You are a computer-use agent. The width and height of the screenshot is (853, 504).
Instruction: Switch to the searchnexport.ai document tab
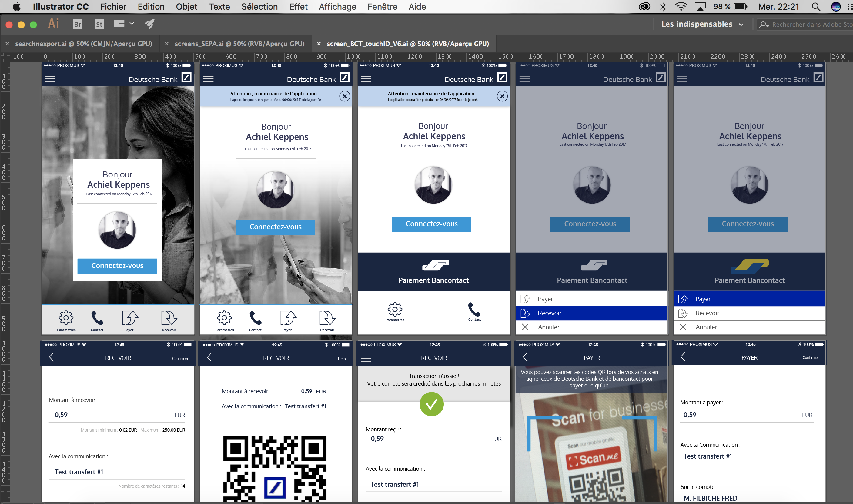click(84, 44)
